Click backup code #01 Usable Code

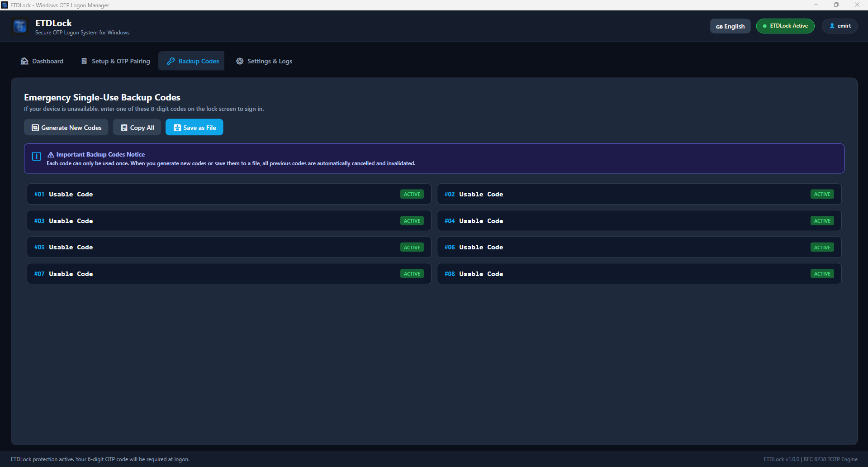pos(229,194)
